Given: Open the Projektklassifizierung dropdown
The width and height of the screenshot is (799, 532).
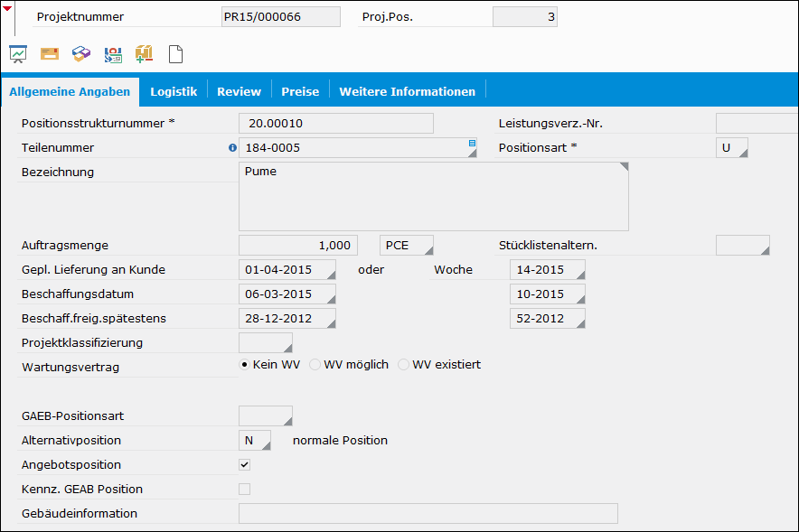Looking at the screenshot, I should click(x=288, y=349).
